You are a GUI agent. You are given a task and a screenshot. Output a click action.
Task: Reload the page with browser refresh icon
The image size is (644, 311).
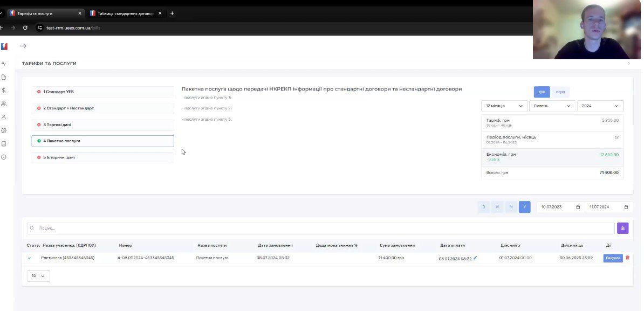click(x=25, y=27)
